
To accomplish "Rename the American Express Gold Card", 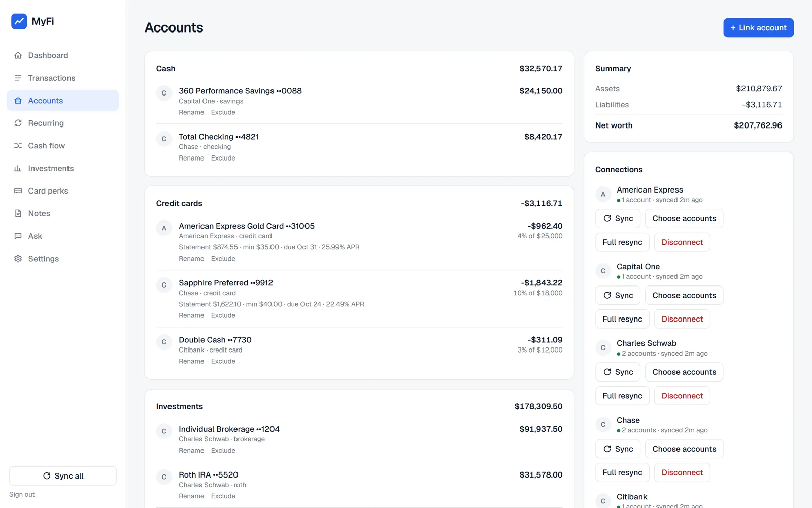I will tap(191, 259).
